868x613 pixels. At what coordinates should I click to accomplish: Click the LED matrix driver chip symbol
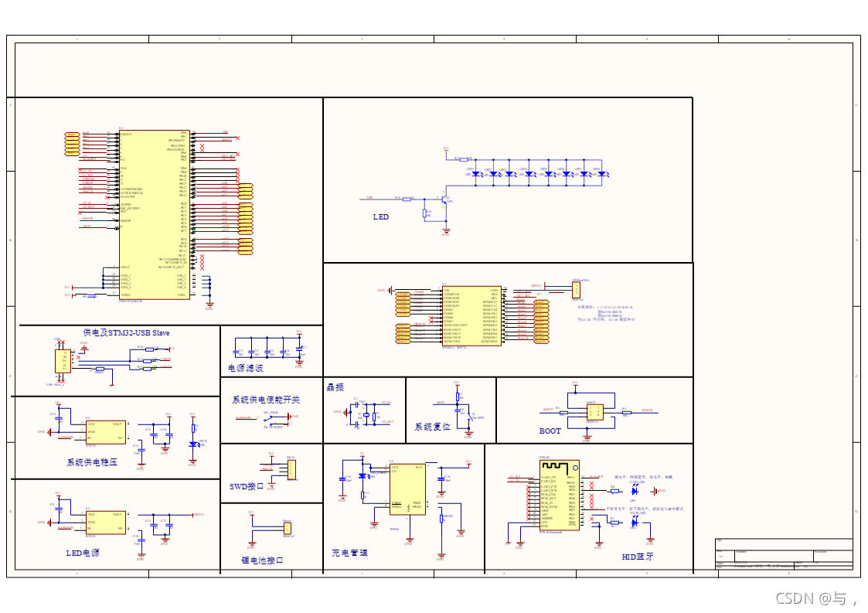tap(471, 316)
